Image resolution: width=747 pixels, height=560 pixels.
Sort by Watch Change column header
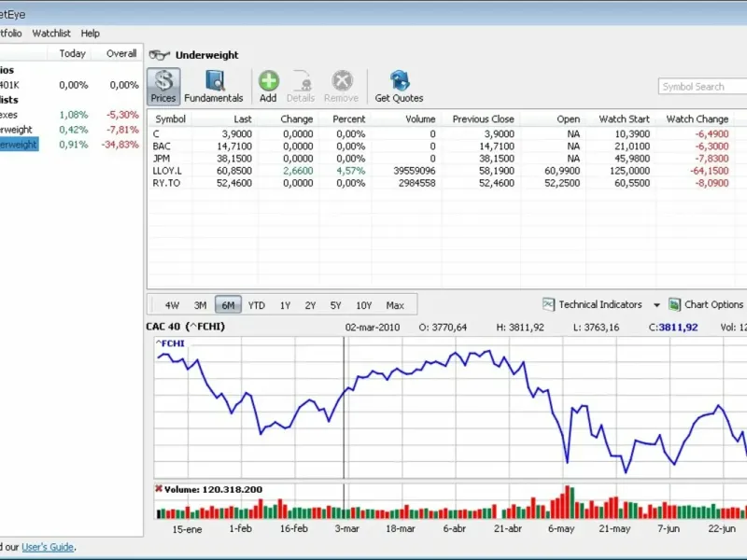pos(697,119)
